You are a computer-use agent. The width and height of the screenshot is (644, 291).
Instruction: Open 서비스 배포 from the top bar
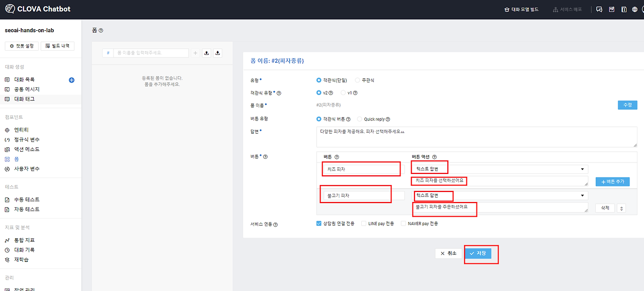tap(567, 9)
